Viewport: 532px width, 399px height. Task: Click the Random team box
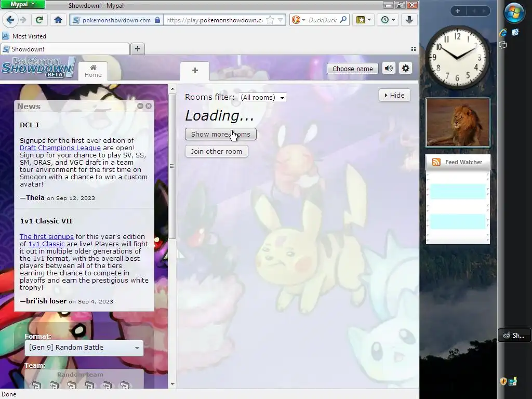click(84, 379)
